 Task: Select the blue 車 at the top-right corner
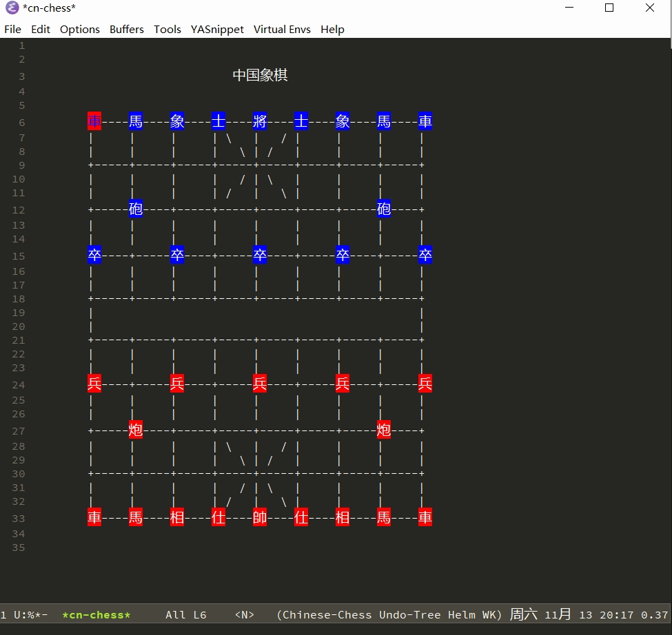[425, 121]
